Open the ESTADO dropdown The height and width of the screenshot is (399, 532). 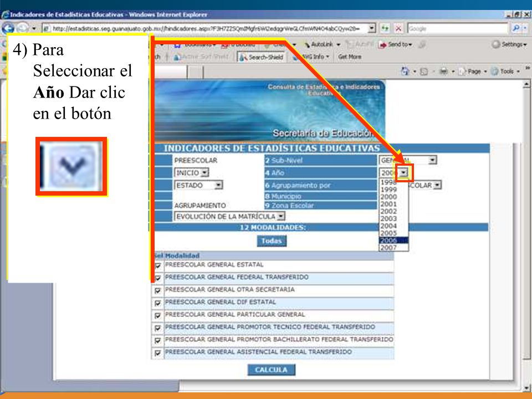point(198,185)
